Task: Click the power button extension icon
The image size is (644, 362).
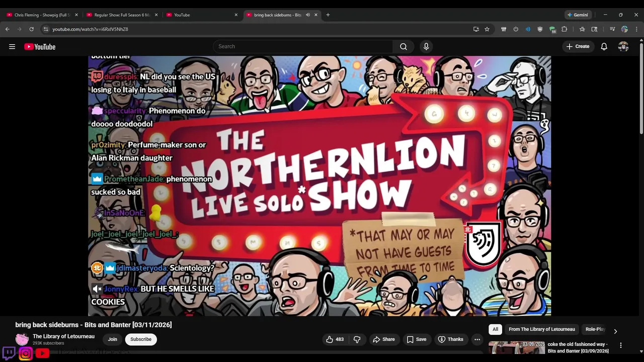Action: (x=516, y=29)
